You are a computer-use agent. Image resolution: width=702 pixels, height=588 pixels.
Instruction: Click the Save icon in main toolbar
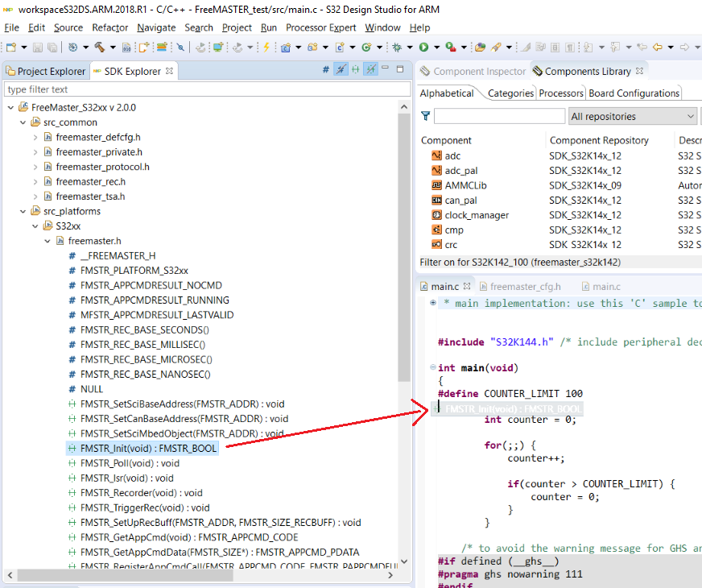tap(38, 48)
